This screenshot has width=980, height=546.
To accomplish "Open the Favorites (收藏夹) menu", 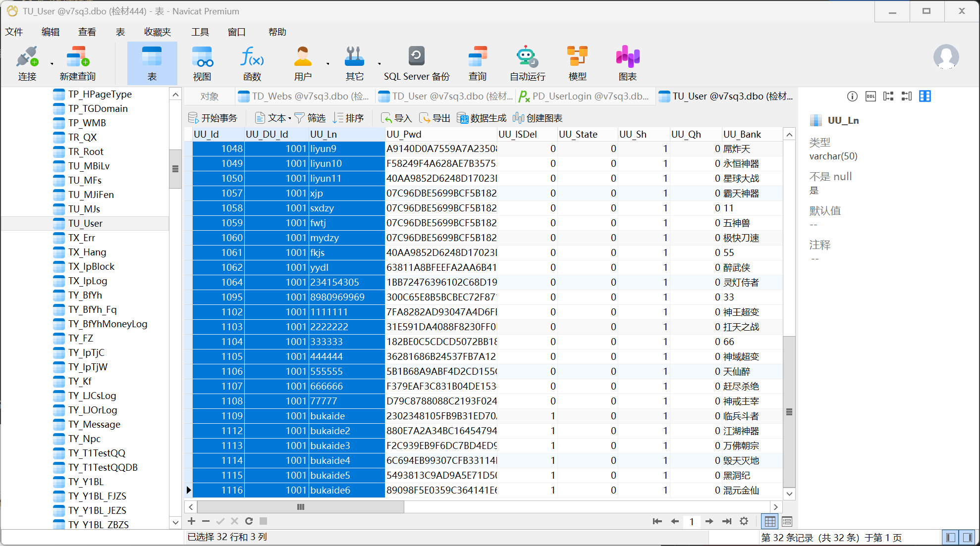I will pyautogui.click(x=158, y=32).
